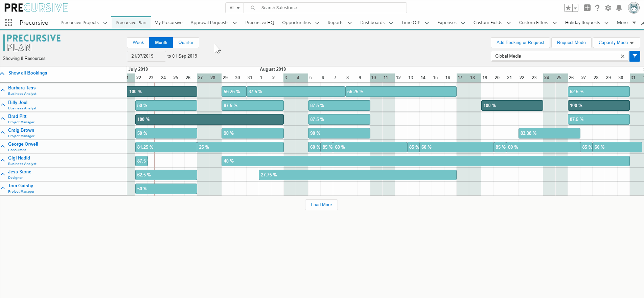Collapse Craig Brown row chevron
This screenshot has width=644, height=298.
[3, 133]
